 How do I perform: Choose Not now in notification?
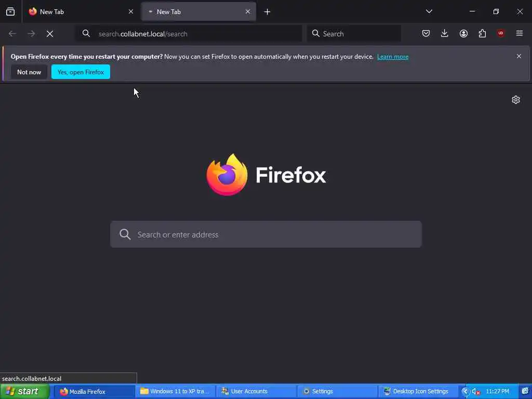point(29,72)
